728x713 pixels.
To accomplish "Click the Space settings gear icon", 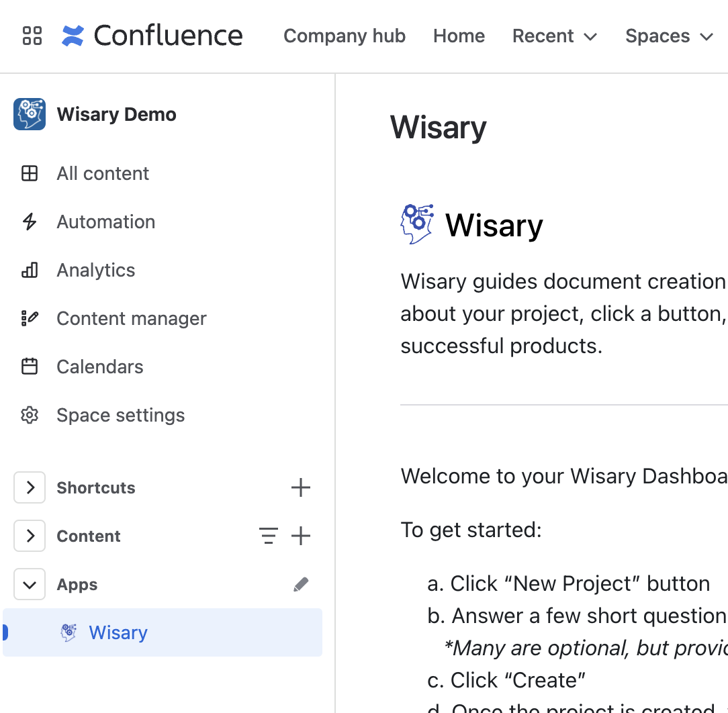I will pos(30,415).
